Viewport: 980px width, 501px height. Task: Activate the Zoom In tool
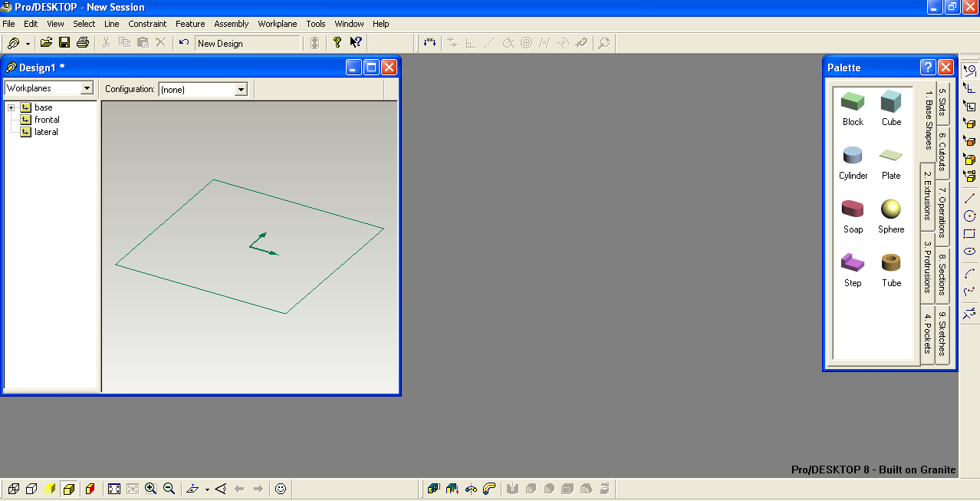click(x=150, y=489)
